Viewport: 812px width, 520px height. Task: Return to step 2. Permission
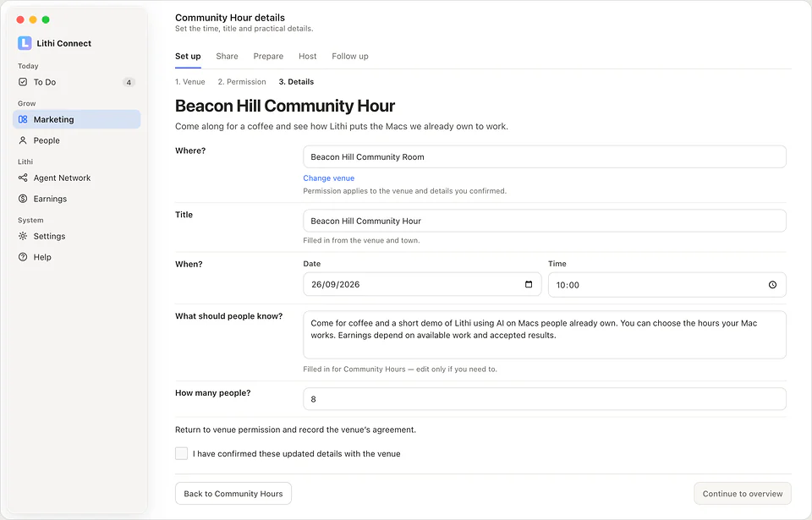(x=242, y=82)
